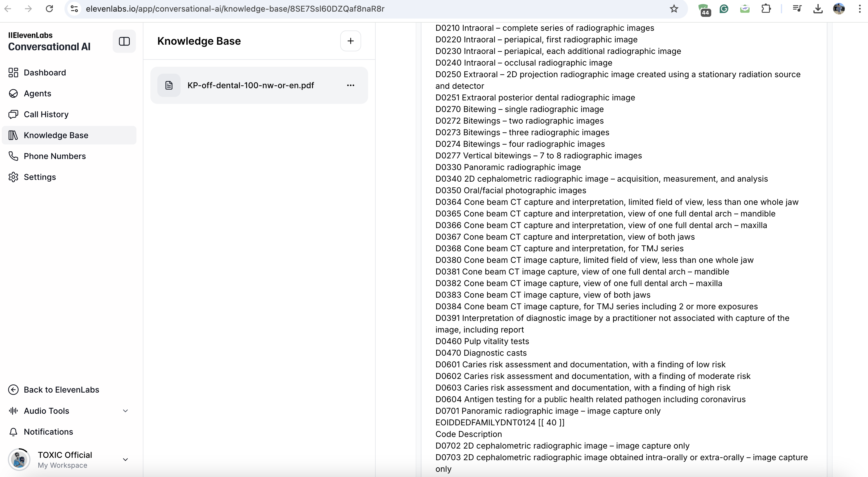Image resolution: width=868 pixels, height=477 pixels.
Task: Click the add document plus button
Action: point(350,41)
